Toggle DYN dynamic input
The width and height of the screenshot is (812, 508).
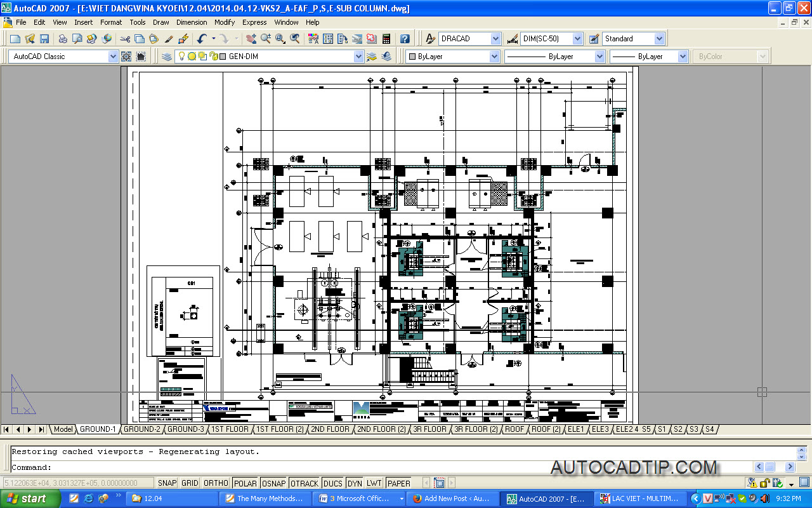pyautogui.click(x=355, y=483)
